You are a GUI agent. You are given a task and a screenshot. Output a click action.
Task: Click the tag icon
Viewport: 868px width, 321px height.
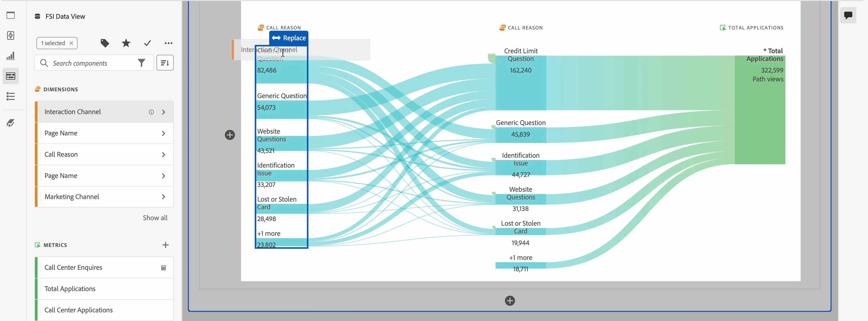point(105,43)
